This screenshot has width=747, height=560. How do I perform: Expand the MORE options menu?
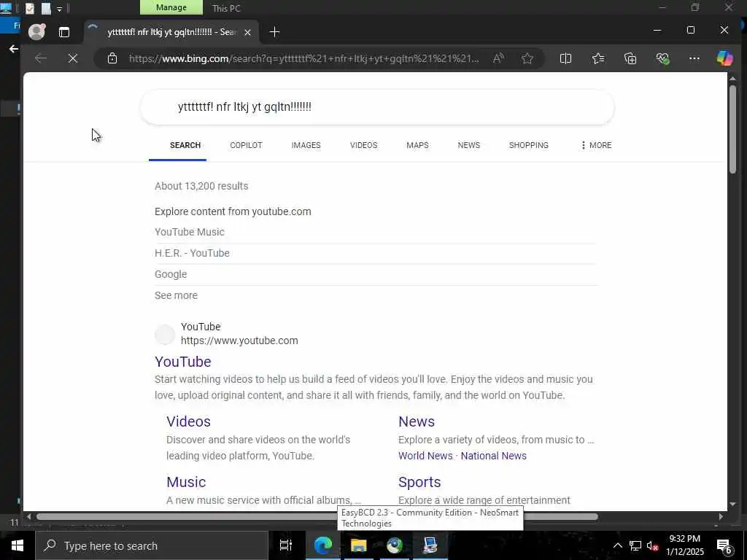(x=595, y=145)
